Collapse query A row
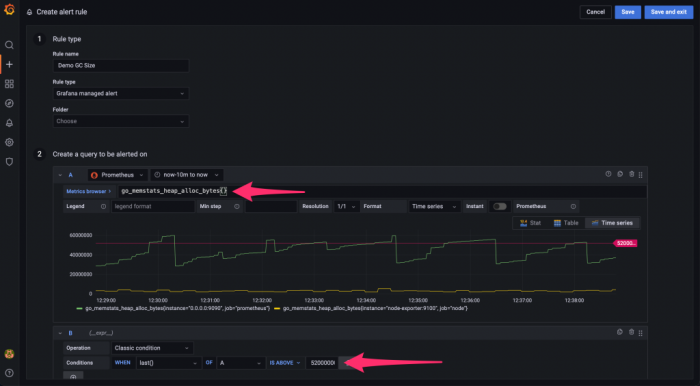This screenshot has height=386, width=700. tap(60, 175)
